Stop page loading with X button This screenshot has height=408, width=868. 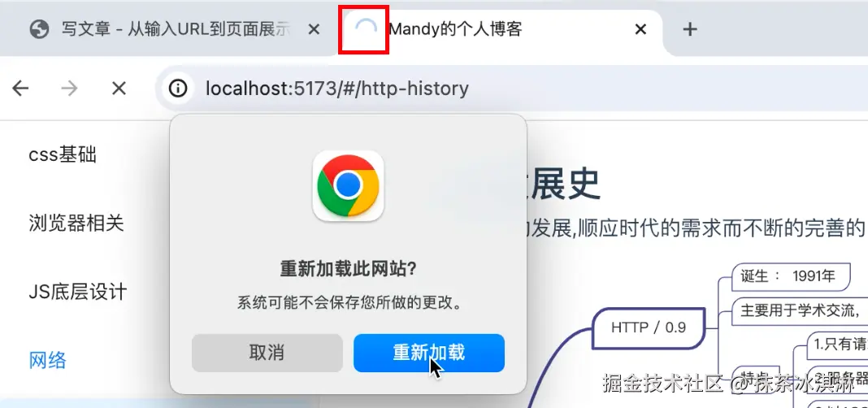[119, 88]
